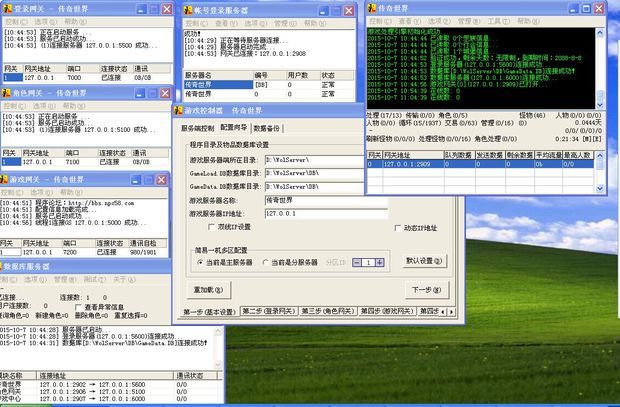This screenshot has width=620, height=407.
Task: Click the 游戏服务器名称 input field
Action: [326, 201]
